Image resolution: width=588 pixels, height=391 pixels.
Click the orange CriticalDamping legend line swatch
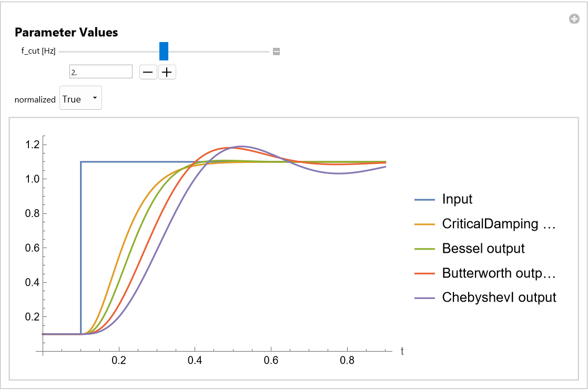pyautogui.click(x=425, y=224)
